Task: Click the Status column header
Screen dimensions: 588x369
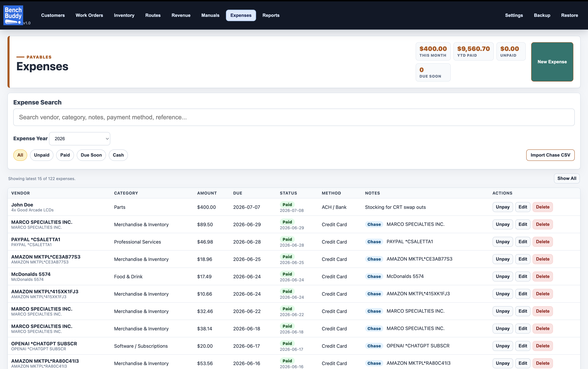Action: click(288, 193)
